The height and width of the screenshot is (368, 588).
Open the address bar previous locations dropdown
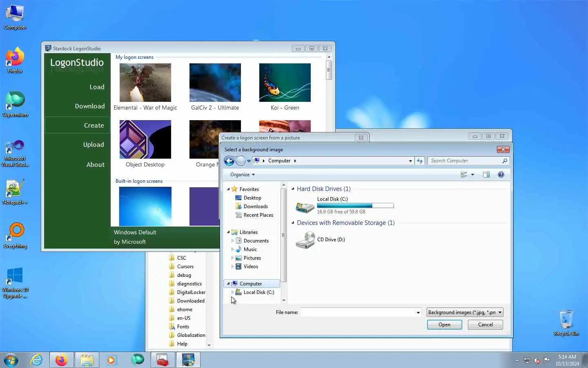click(410, 161)
